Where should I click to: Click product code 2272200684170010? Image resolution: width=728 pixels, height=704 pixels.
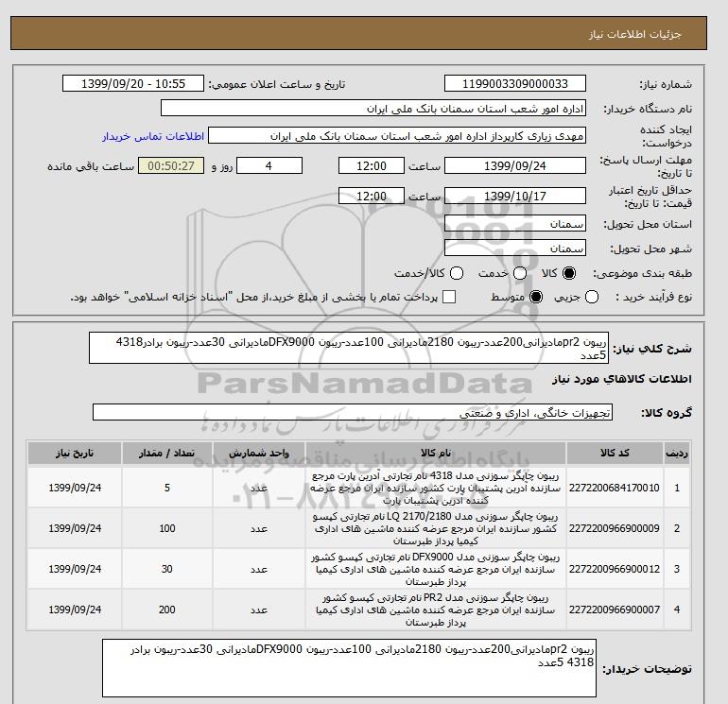tap(615, 488)
